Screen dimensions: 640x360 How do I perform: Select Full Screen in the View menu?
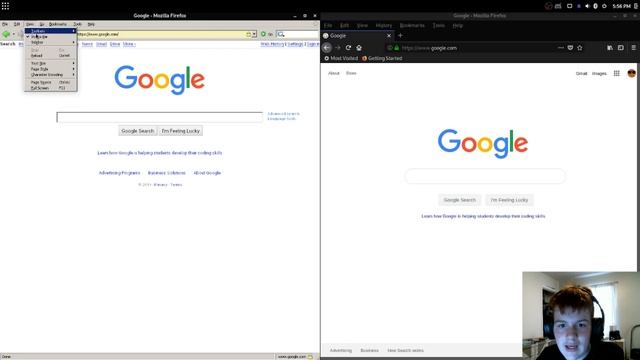51,88
